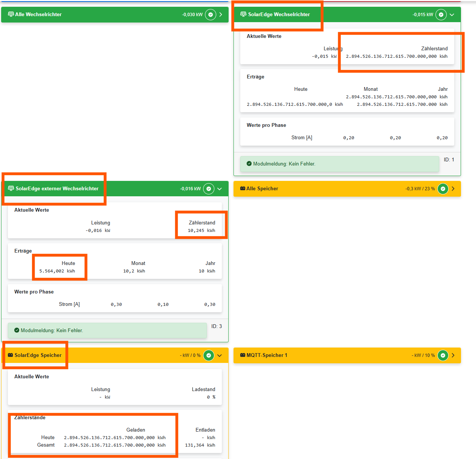The height and width of the screenshot is (459, 476).
Task: Click solar panel icon beside Alle Wechselrichter
Action: click(x=11, y=14)
